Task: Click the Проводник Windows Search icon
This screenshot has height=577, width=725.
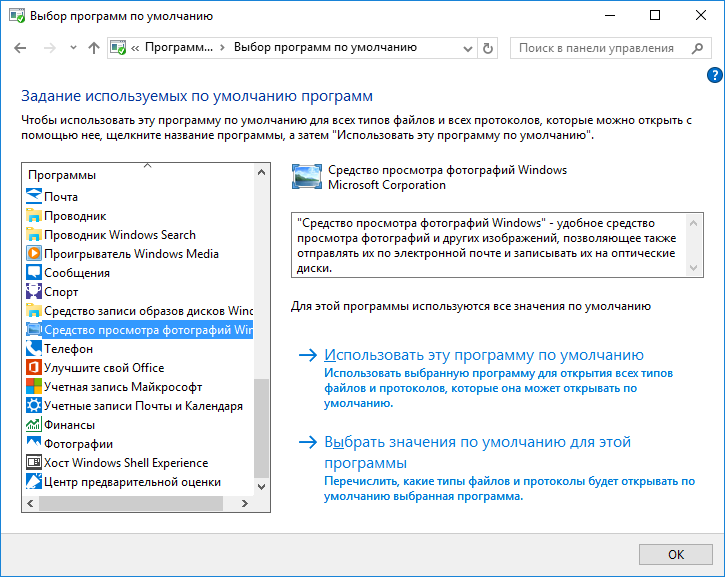Action: click(34, 234)
